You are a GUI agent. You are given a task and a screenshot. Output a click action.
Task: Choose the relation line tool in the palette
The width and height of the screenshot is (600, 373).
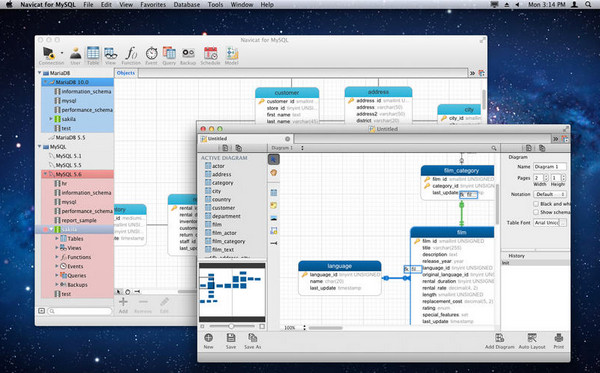pyautogui.click(x=274, y=243)
